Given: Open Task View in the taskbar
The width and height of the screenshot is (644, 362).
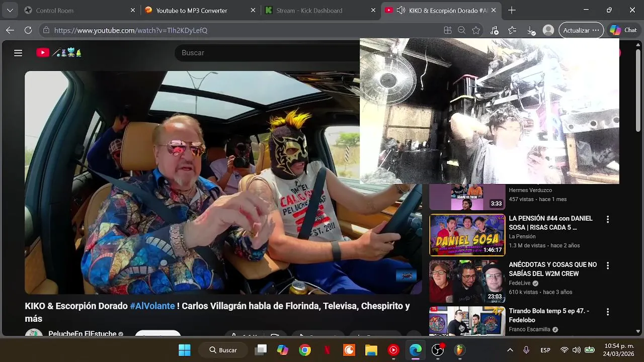Looking at the screenshot, I should pyautogui.click(x=261, y=350).
